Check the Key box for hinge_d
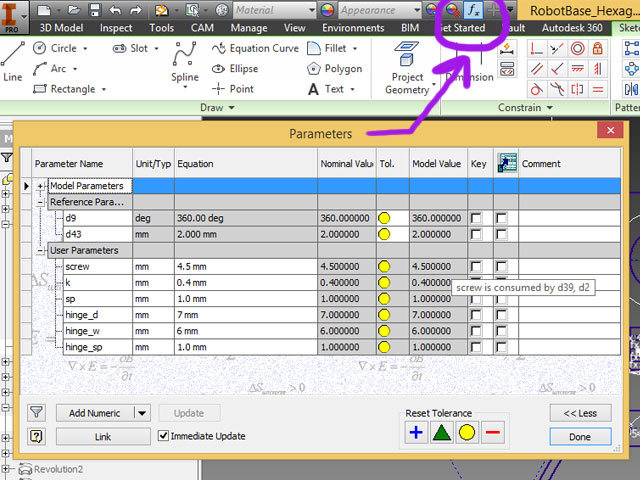640x480 pixels. (x=476, y=315)
